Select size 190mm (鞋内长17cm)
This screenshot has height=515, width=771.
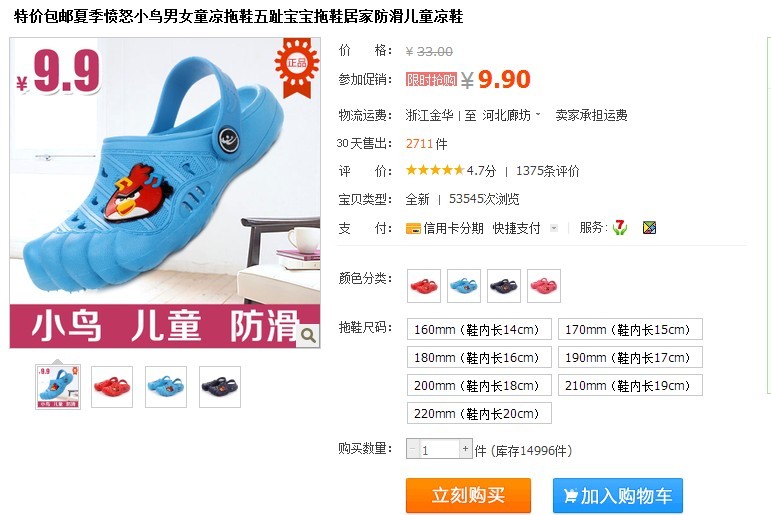click(630, 357)
